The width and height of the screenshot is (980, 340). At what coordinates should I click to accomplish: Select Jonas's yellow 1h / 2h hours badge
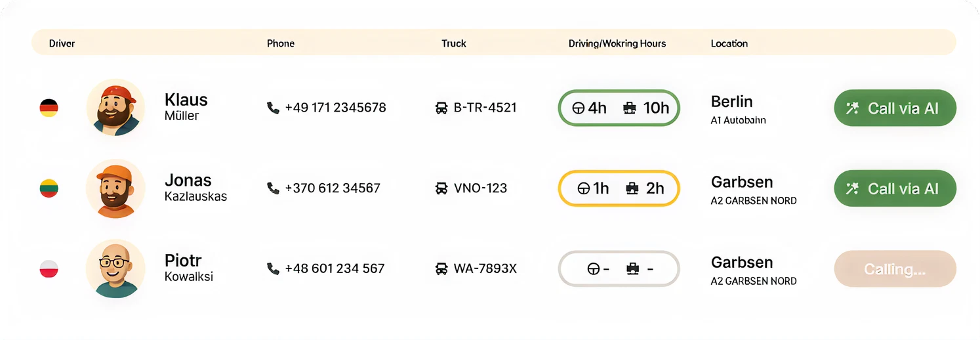[619, 188]
